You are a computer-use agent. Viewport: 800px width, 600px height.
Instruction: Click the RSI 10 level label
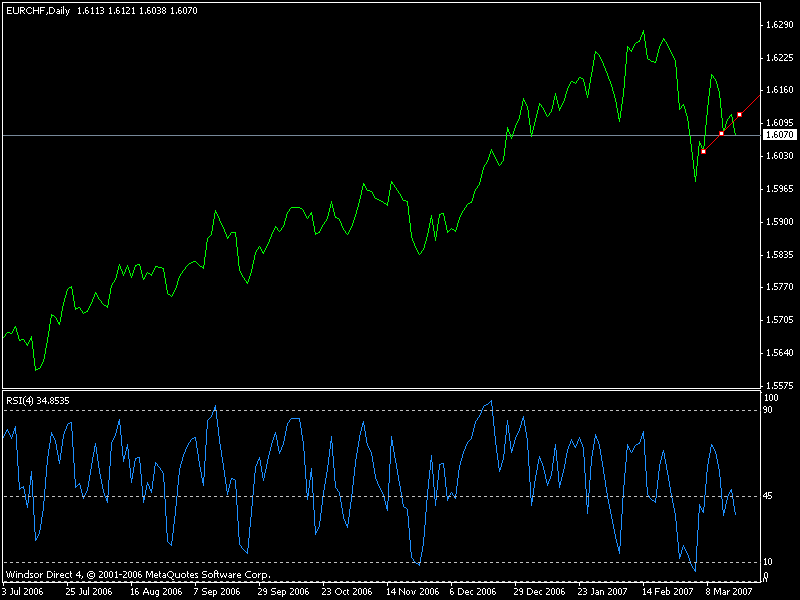pyautogui.click(x=768, y=563)
